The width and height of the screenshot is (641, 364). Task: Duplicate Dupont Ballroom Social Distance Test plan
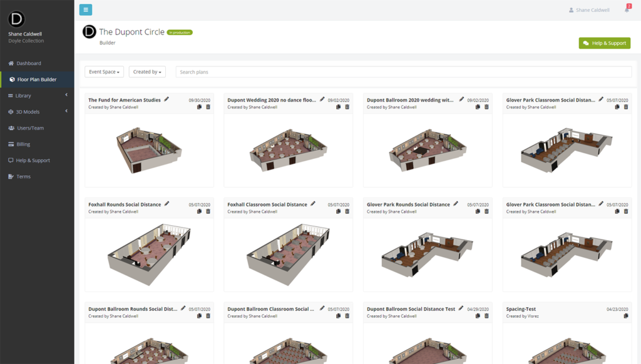tap(478, 316)
